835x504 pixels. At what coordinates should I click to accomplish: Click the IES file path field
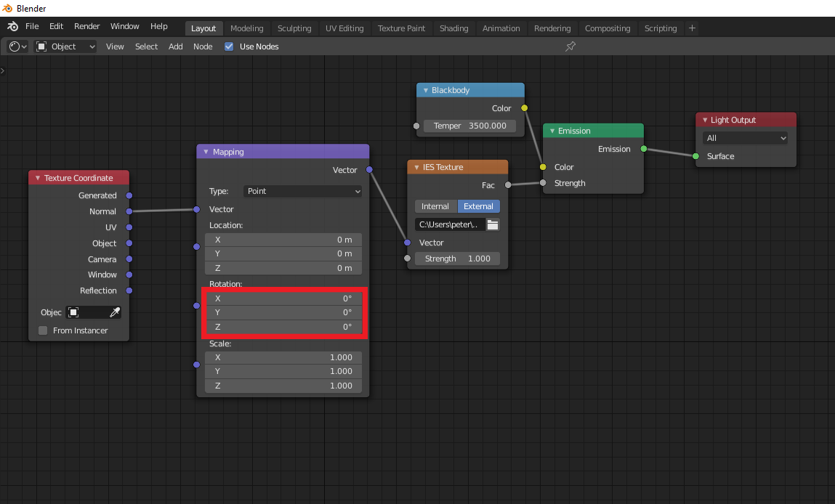[450, 224]
